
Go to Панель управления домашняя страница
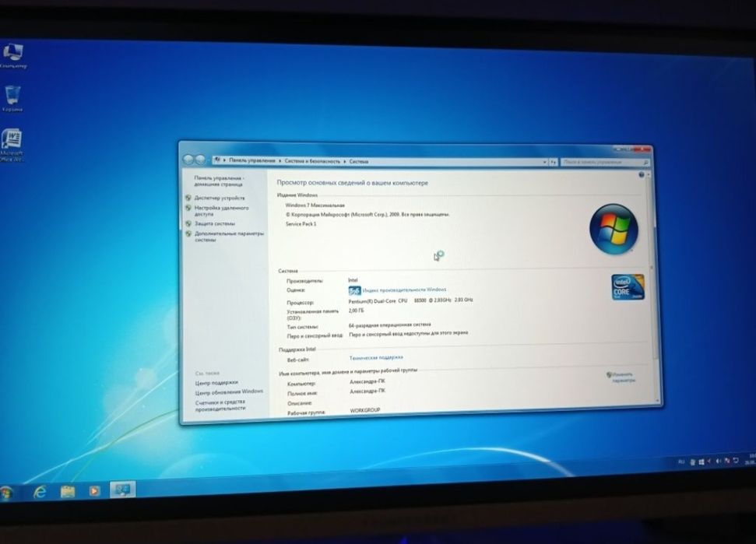[x=219, y=181]
